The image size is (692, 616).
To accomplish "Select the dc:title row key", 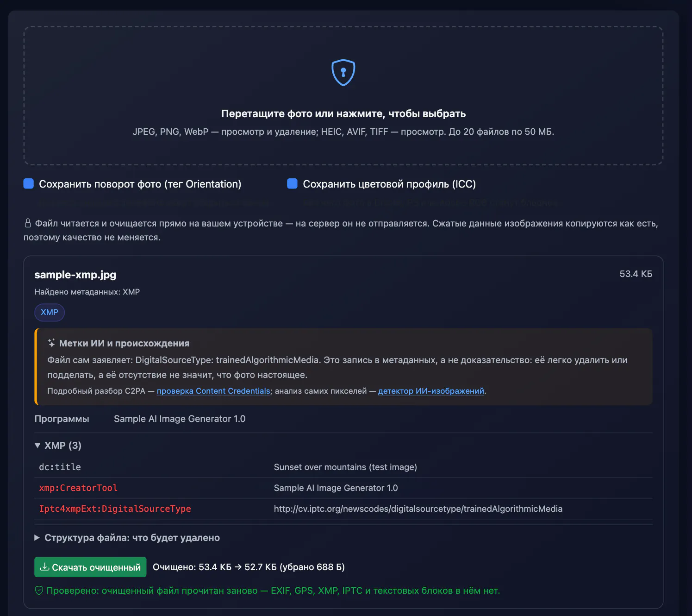I will click(60, 467).
